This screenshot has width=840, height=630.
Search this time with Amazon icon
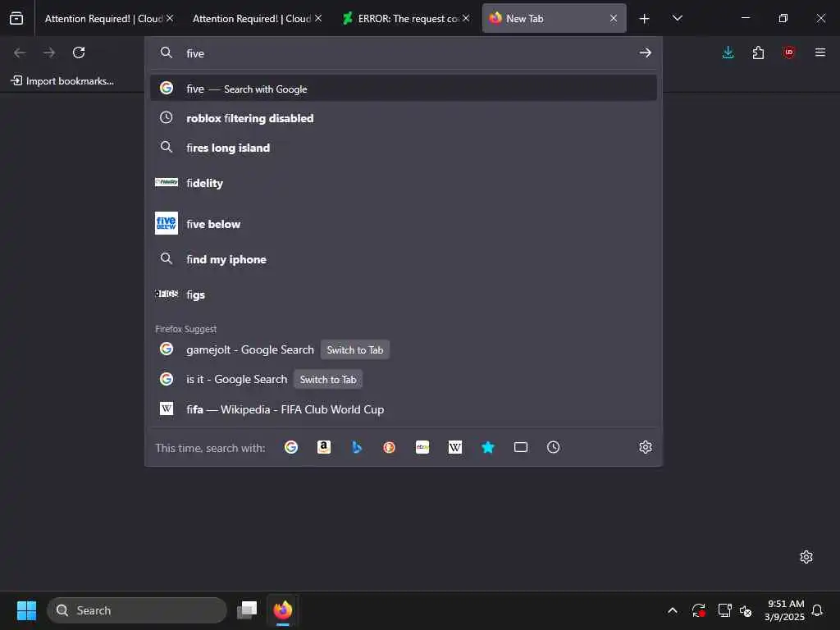pyautogui.click(x=324, y=447)
